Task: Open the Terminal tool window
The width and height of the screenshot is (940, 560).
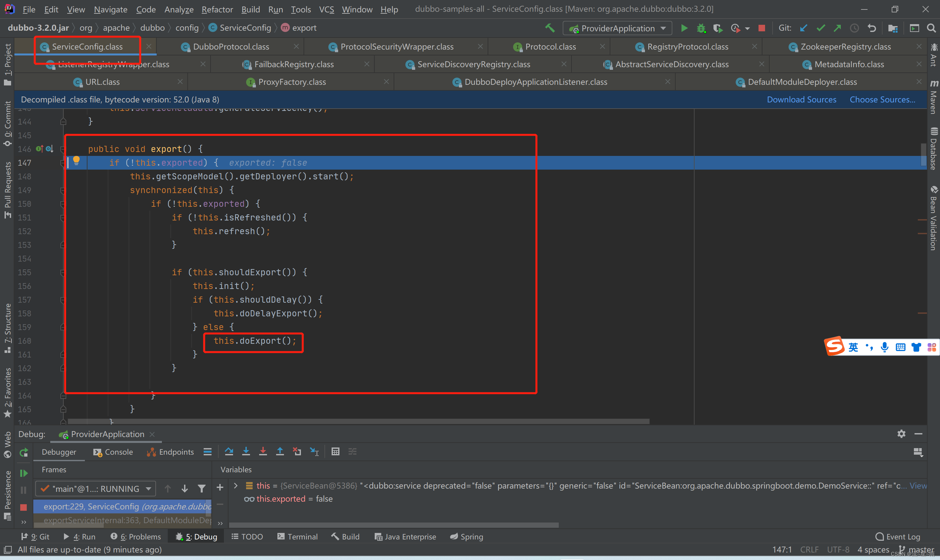Action: tap(297, 537)
